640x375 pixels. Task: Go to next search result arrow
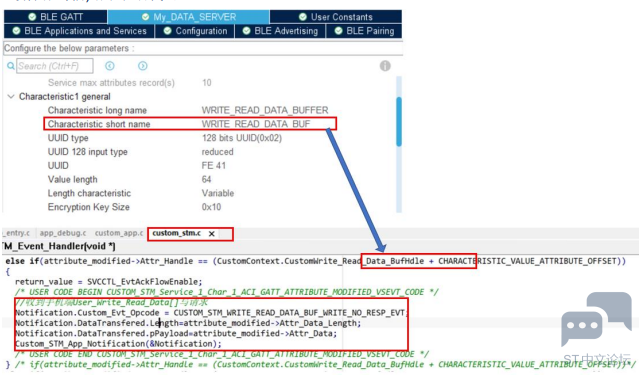point(142,66)
